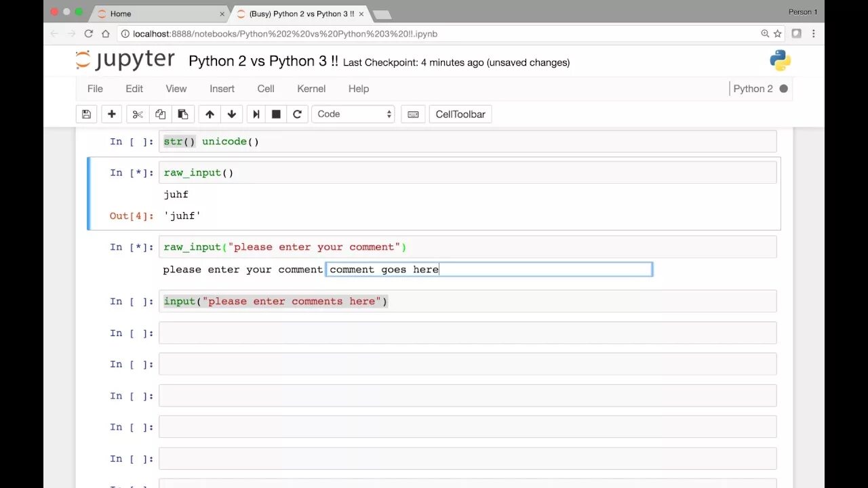Image resolution: width=868 pixels, height=488 pixels.
Task: Restart the kernel icon
Action: pos(297,114)
